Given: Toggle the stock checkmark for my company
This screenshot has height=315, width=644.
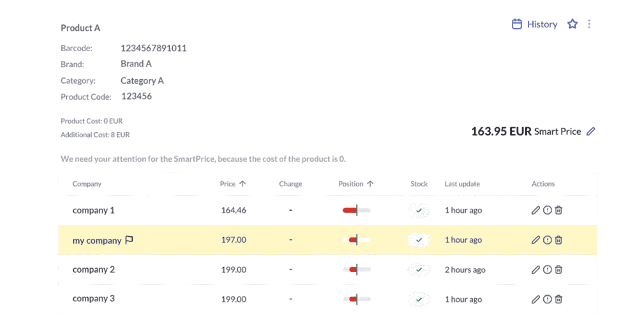Looking at the screenshot, I should coord(419,240).
